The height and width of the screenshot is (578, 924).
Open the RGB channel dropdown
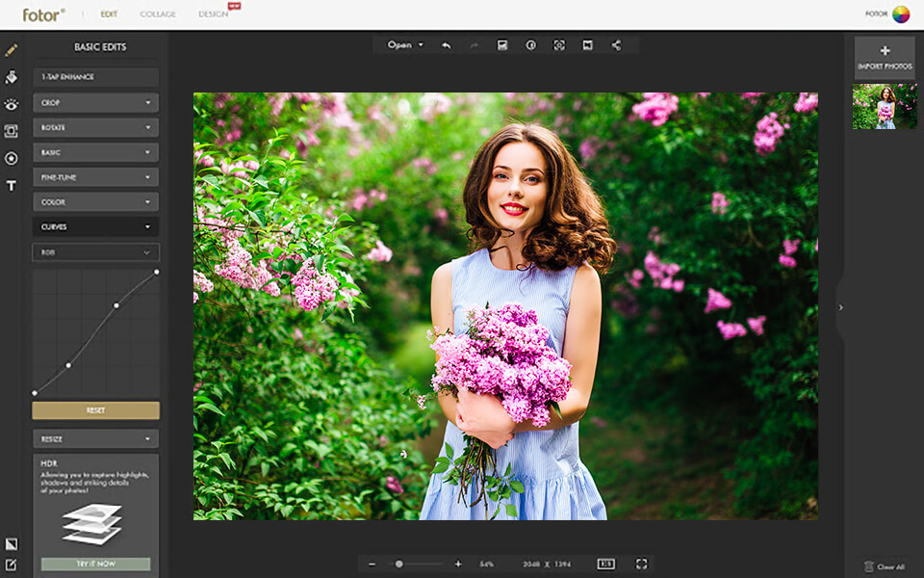[x=95, y=252]
